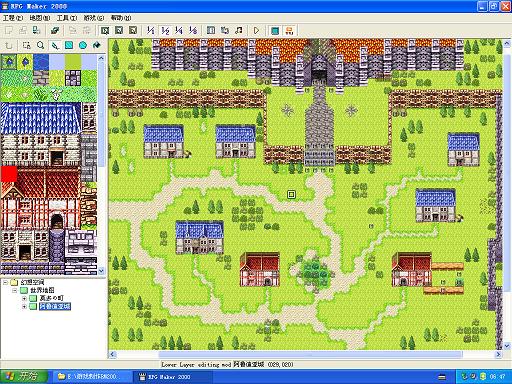
Task: Click map view scroll-up arrow
Action: point(507,43)
